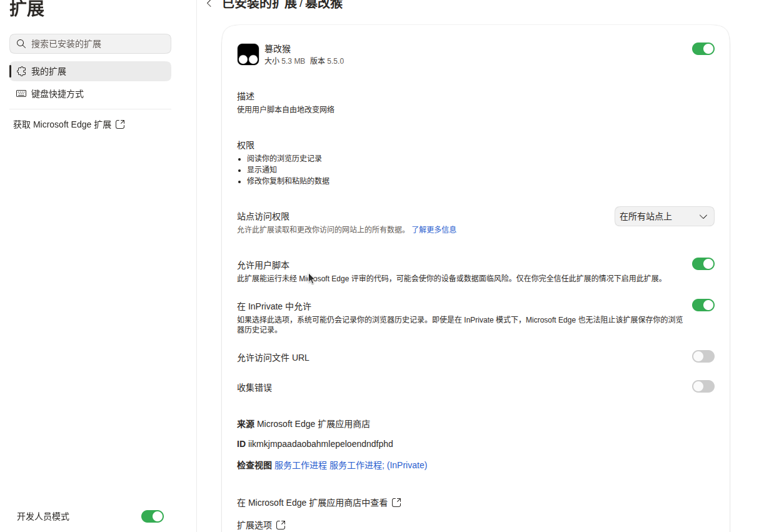Open 服务工作进程; (InPrivate) inspect link
The image size is (769, 532).
click(x=378, y=465)
